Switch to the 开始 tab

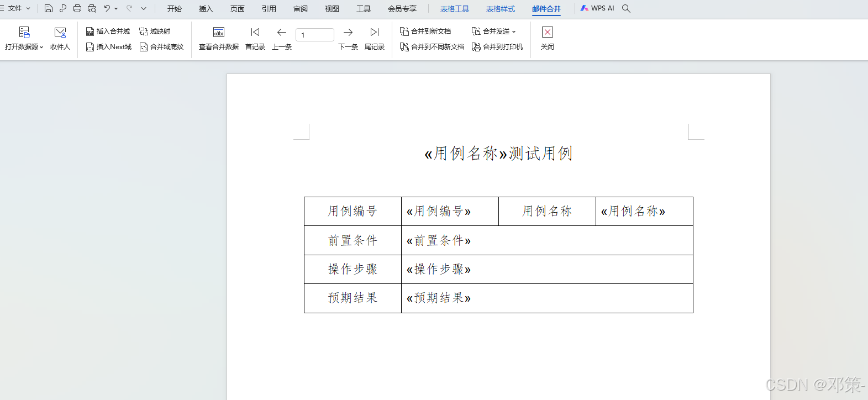pyautogui.click(x=175, y=9)
